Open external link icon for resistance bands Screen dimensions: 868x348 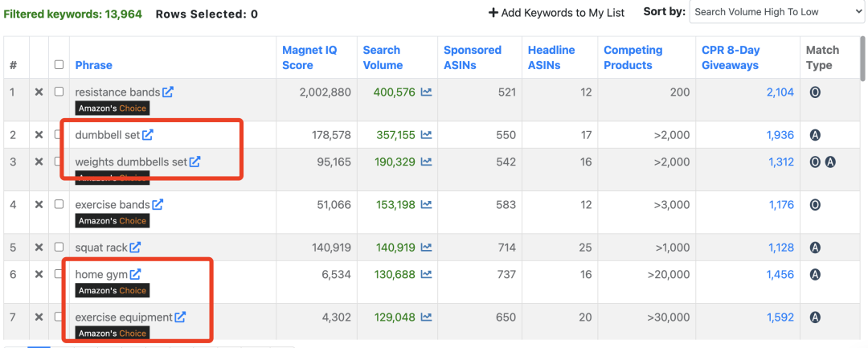click(x=168, y=92)
